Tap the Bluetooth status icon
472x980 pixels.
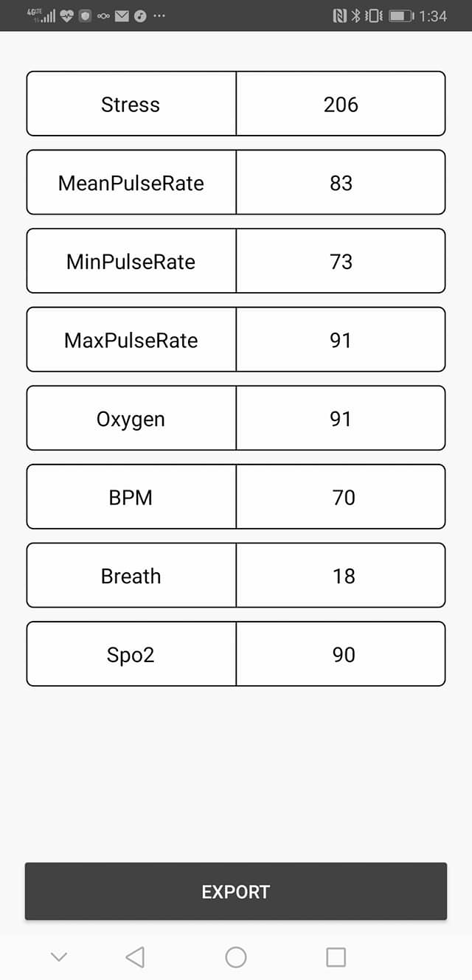[x=355, y=15]
